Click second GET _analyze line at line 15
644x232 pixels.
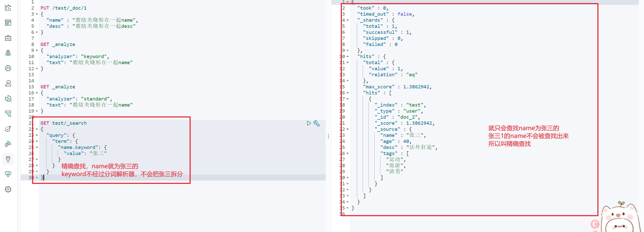pos(58,87)
